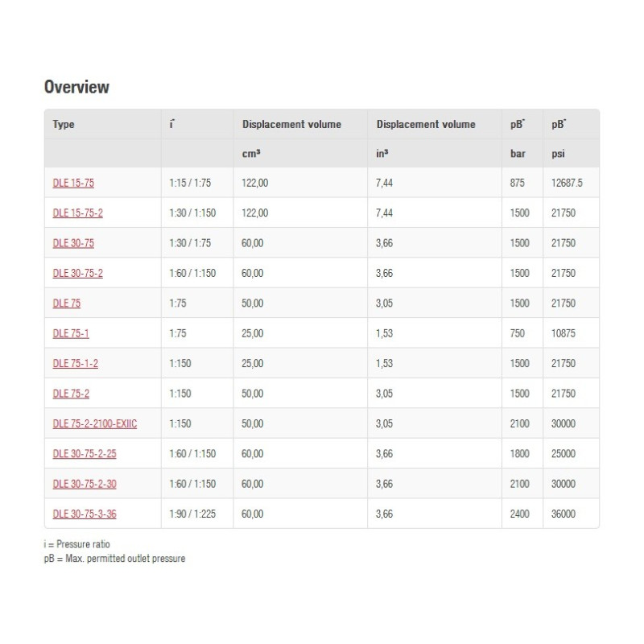Open the DLE 15-75 product link
Screen dimensions: 644x644
(x=73, y=183)
